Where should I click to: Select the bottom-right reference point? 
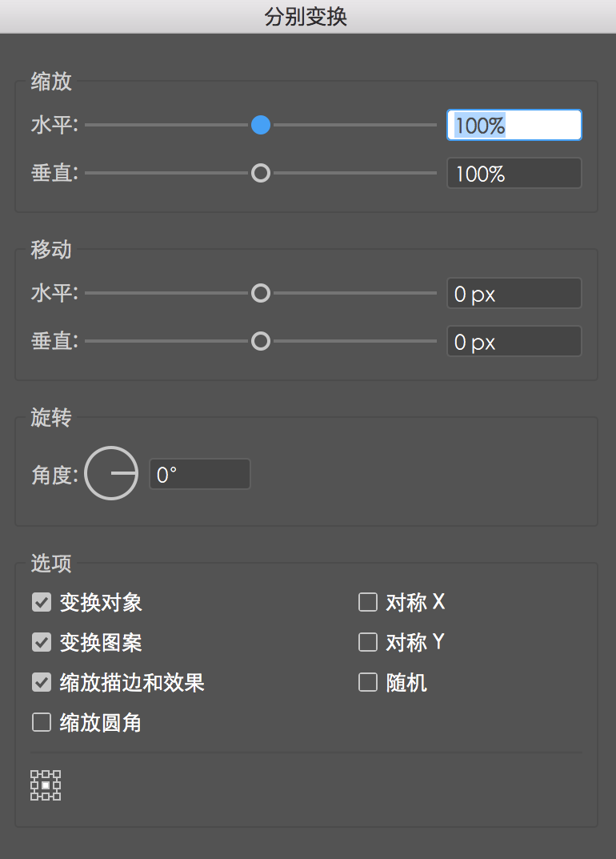coord(57,797)
